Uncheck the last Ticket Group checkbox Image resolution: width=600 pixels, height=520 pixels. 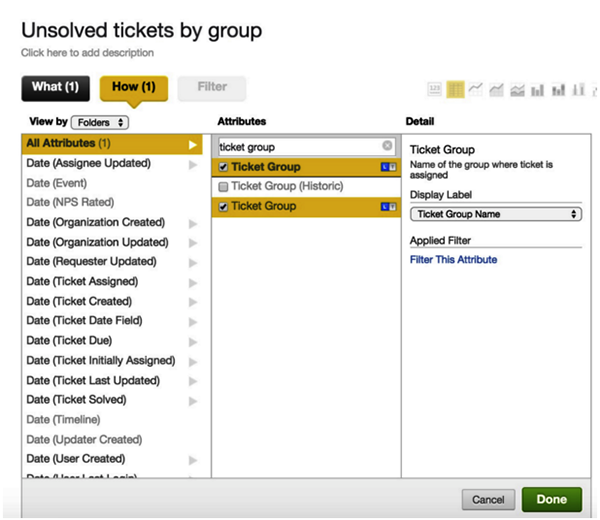223,206
